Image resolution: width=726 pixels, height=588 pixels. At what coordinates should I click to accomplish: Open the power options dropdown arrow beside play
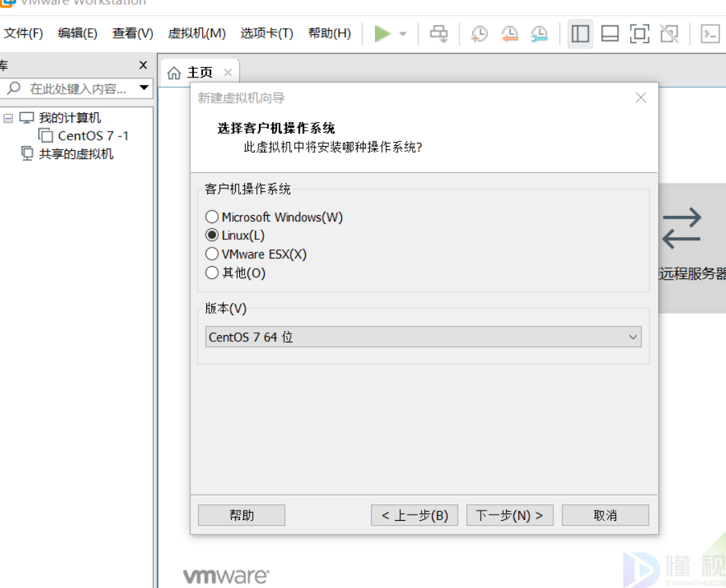tap(403, 34)
